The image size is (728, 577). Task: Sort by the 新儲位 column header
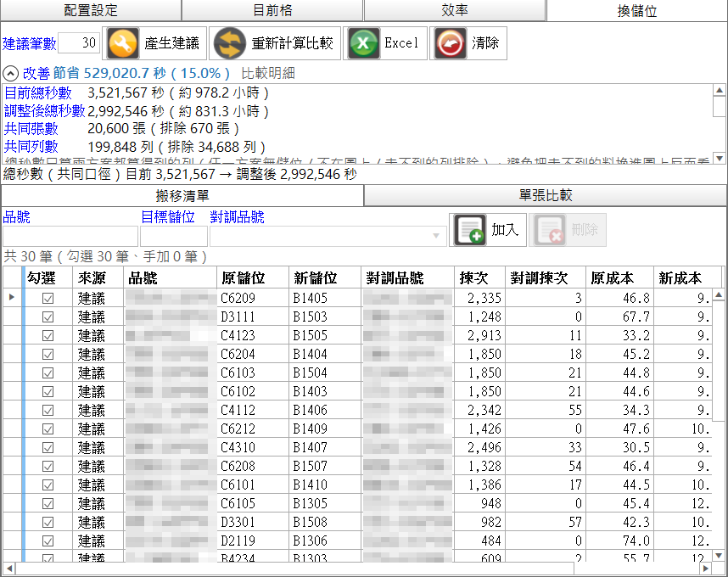325,277
